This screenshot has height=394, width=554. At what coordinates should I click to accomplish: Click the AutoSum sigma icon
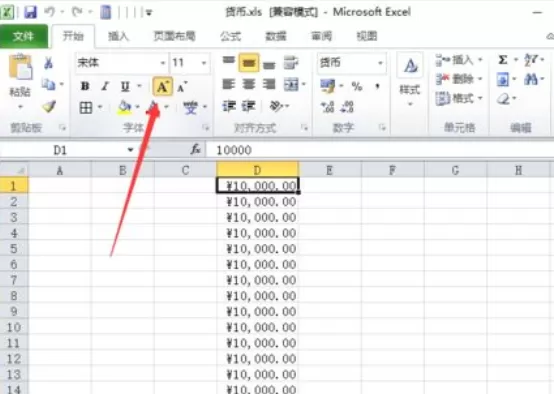[503, 60]
